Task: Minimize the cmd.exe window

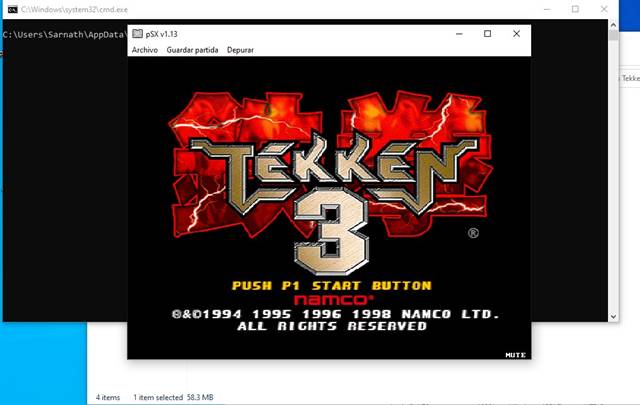Action: [547, 9]
